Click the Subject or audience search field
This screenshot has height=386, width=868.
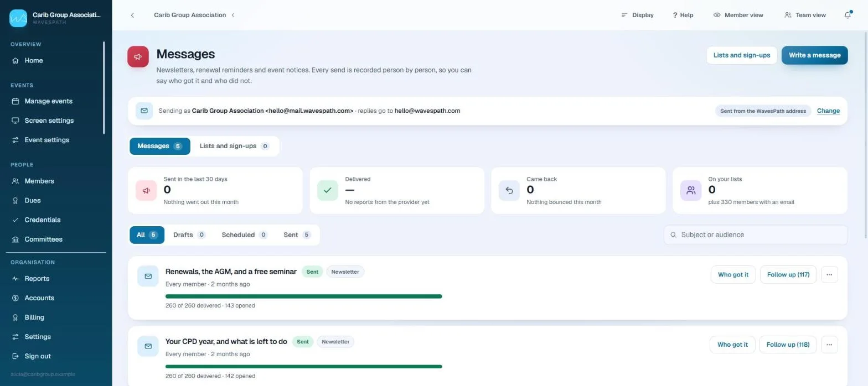tap(756, 234)
